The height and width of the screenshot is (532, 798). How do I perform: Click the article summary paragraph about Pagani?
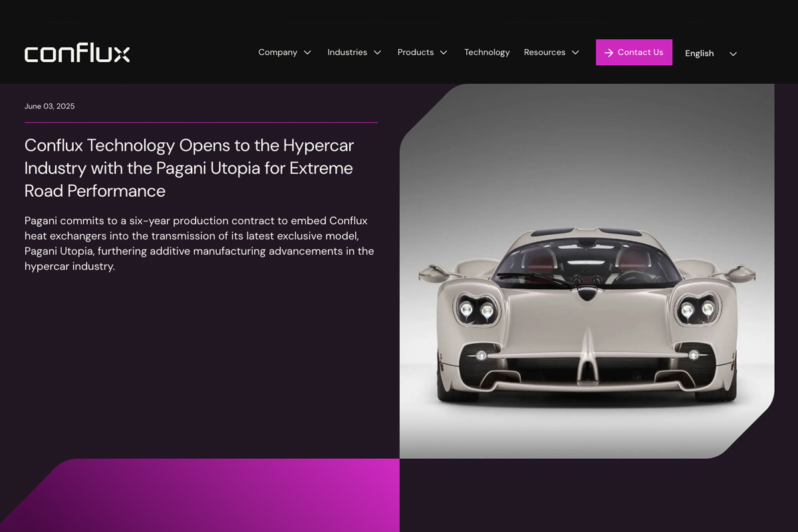click(x=199, y=243)
